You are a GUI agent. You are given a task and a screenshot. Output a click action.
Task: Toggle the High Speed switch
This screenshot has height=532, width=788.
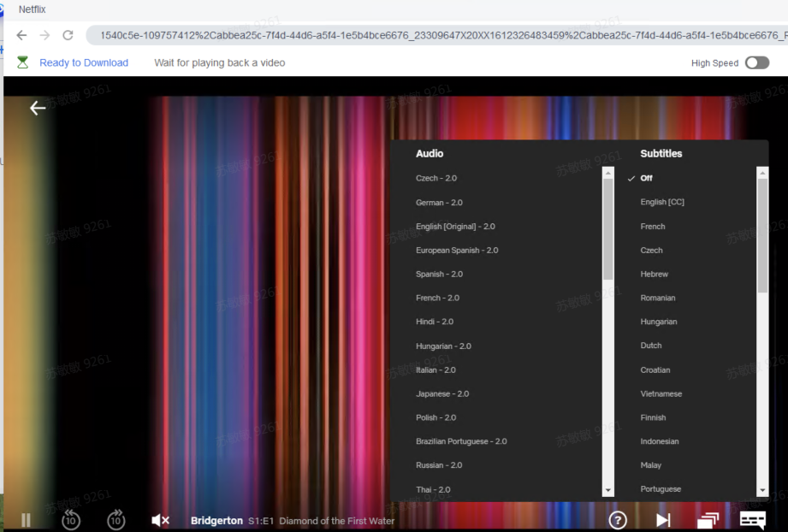click(x=757, y=62)
